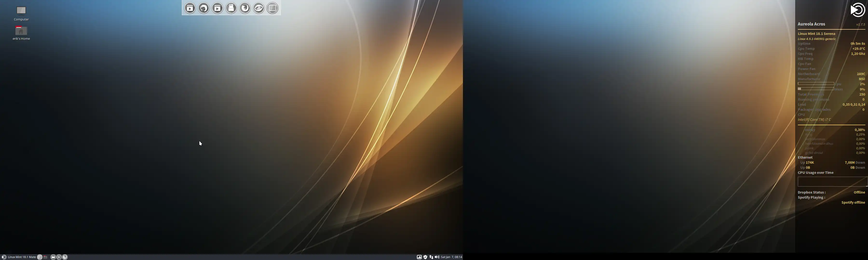Viewport: 868px width, 260px height.
Task: Click the eye icon in the dock
Action: (259, 8)
